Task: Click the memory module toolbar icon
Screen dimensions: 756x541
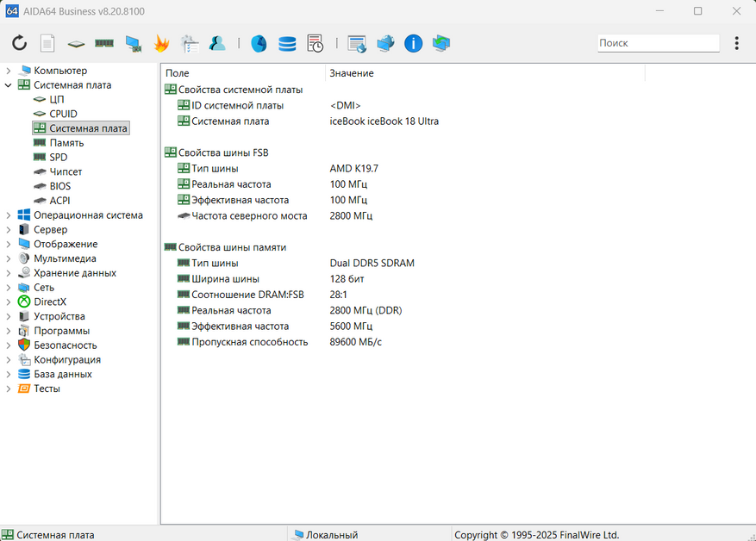Action: click(x=104, y=43)
